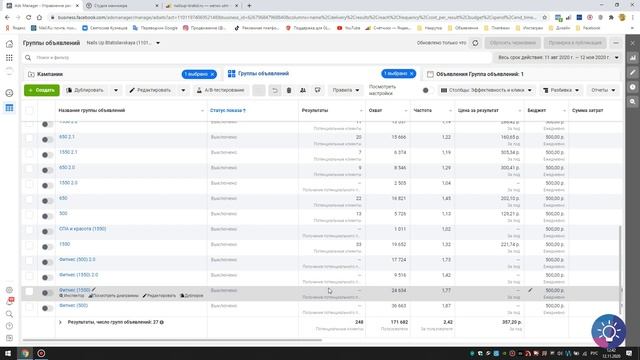Open the Разбивка dropdown

point(561,90)
